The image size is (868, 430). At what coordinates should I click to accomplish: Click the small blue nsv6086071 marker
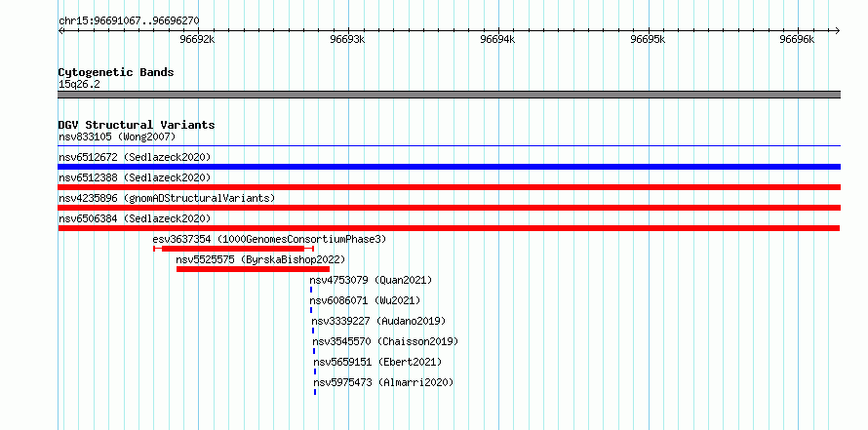point(311,310)
